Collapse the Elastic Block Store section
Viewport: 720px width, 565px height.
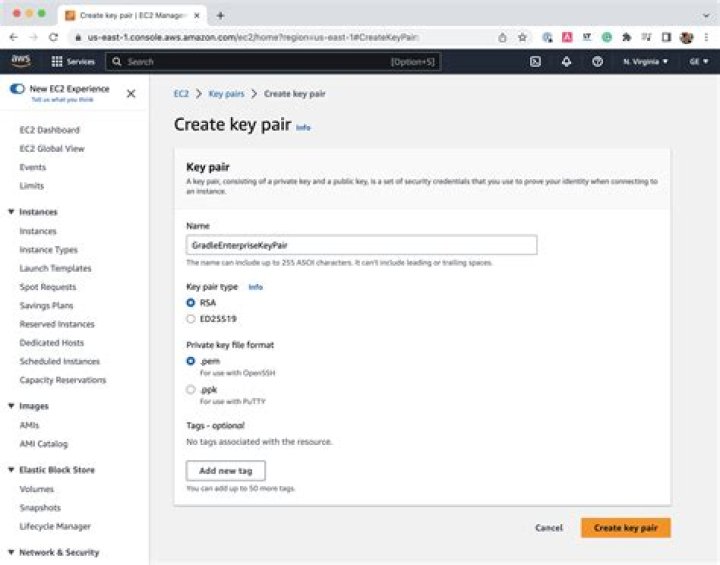(11, 470)
